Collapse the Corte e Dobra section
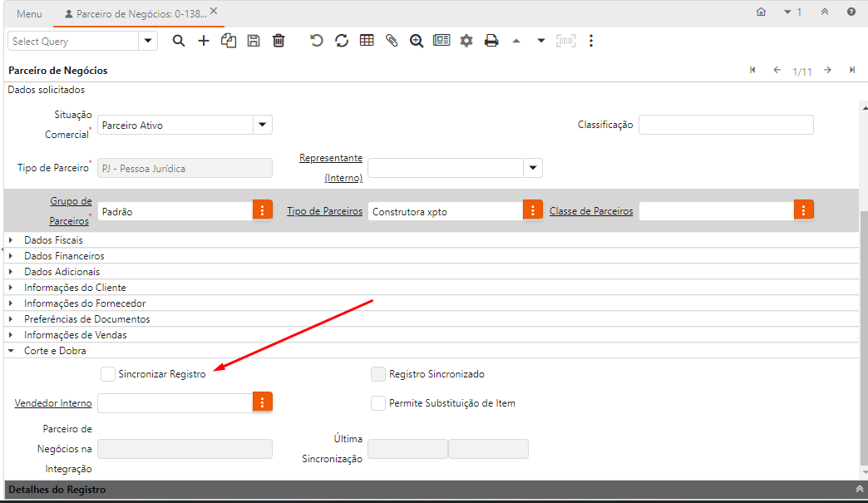 [55, 351]
